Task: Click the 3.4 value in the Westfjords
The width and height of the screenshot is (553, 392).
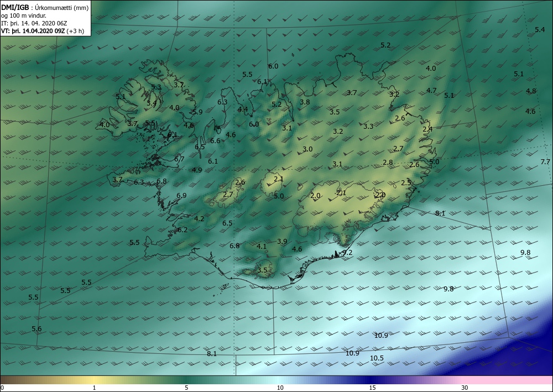Action: point(152,103)
